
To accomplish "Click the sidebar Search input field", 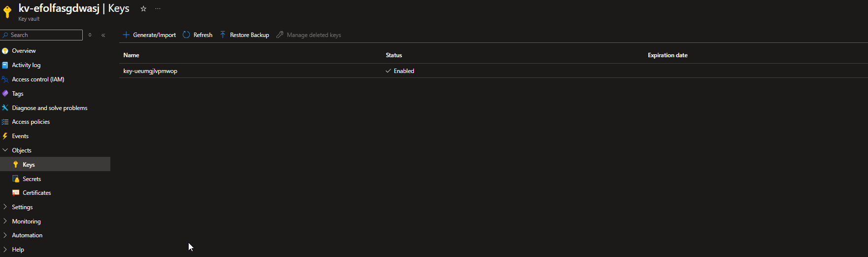I will point(44,35).
